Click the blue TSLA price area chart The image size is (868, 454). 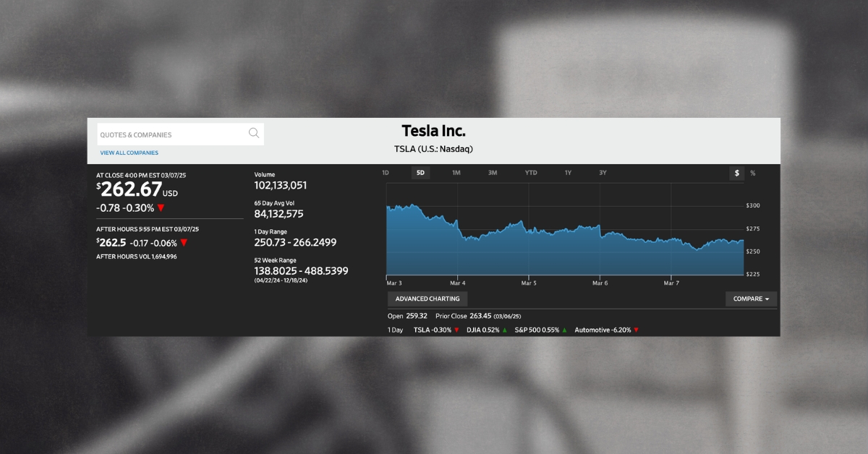tap(565, 239)
